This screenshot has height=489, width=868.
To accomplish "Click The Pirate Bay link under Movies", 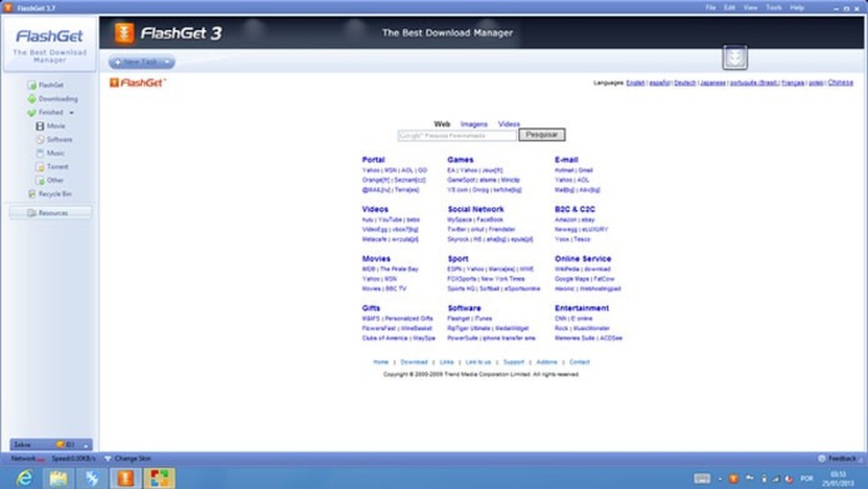I will tap(399, 269).
